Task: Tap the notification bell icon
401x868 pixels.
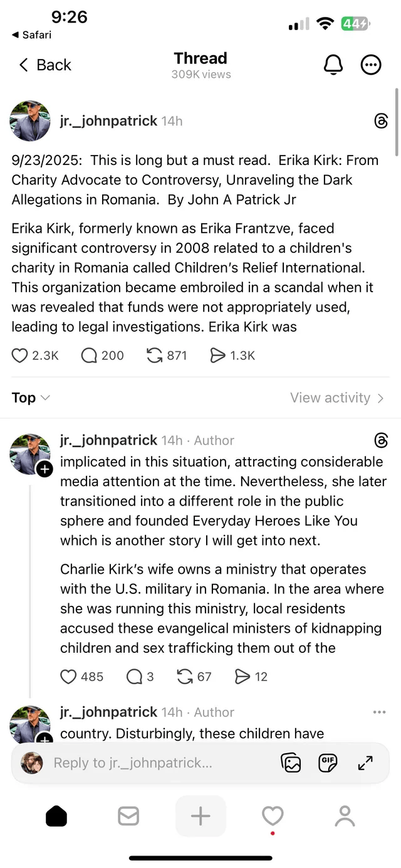Action: [x=333, y=65]
